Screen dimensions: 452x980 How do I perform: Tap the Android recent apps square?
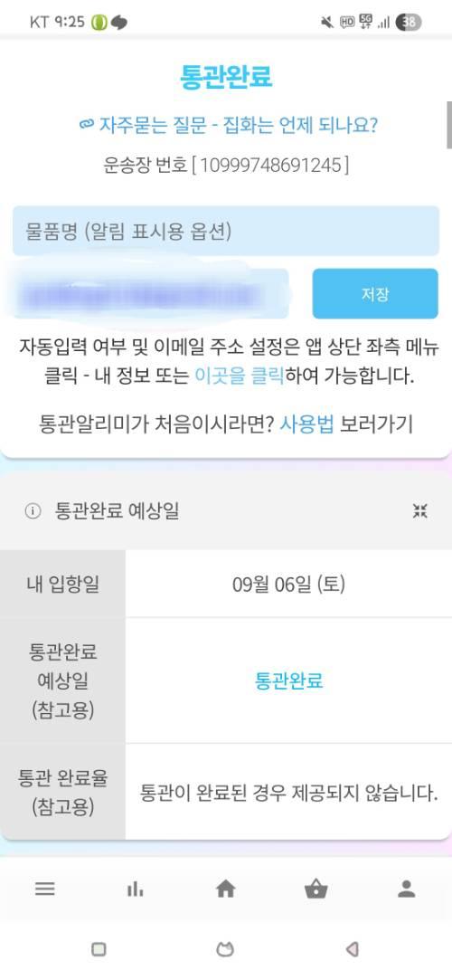pyautogui.click(x=99, y=949)
